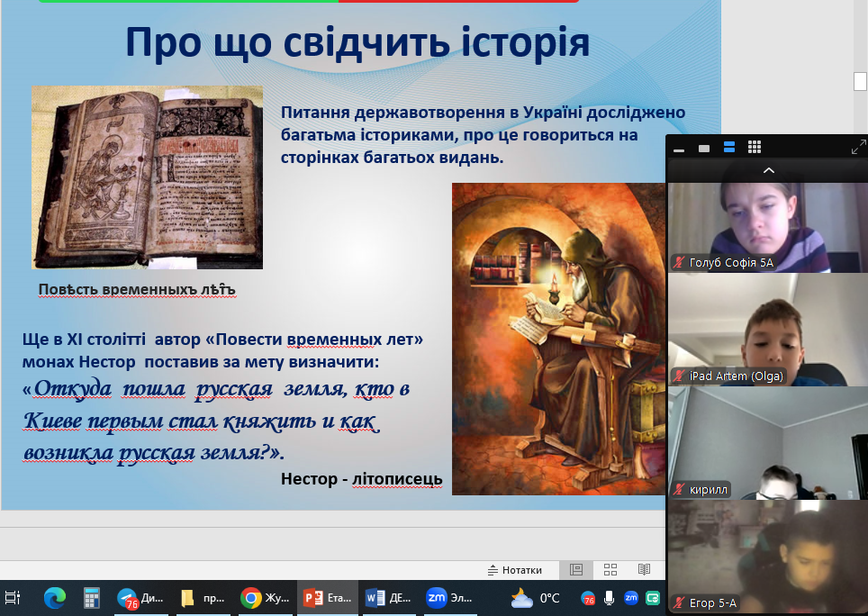Click muted mic icon beside Егор 5-А

(x=679, y=603)
